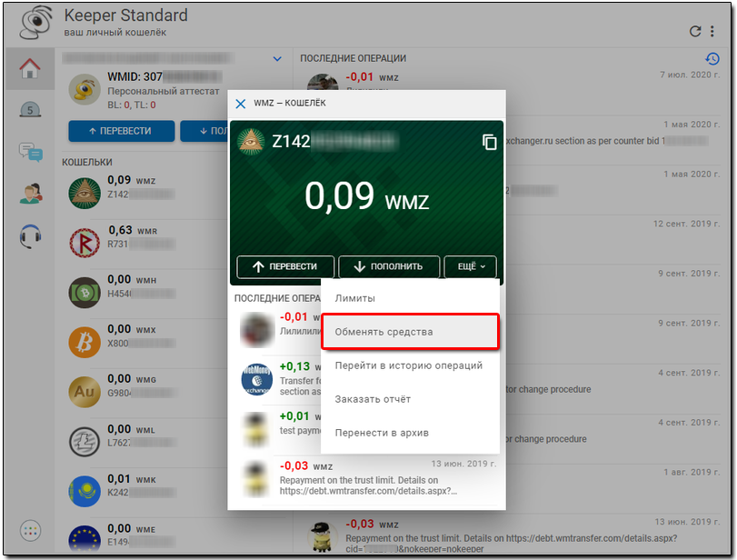This screenshot has width=737, height=560.
Task: Choose Лимиты from the dropdown menu
Action: coord(410,298)
